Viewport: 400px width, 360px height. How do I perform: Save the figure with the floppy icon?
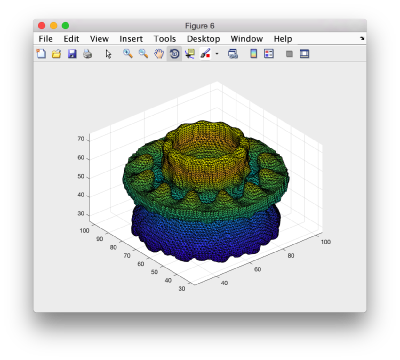pos(72,54)
